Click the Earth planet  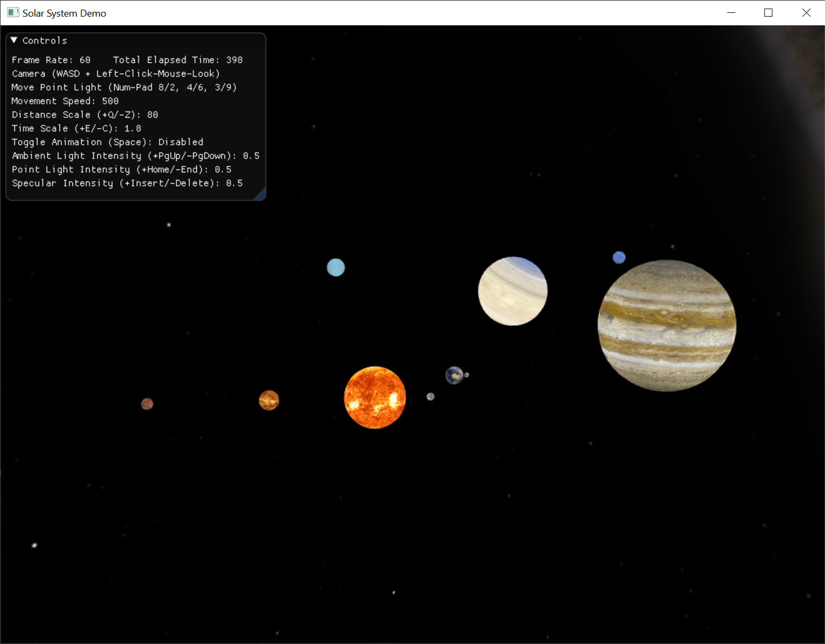click(454, 375)
